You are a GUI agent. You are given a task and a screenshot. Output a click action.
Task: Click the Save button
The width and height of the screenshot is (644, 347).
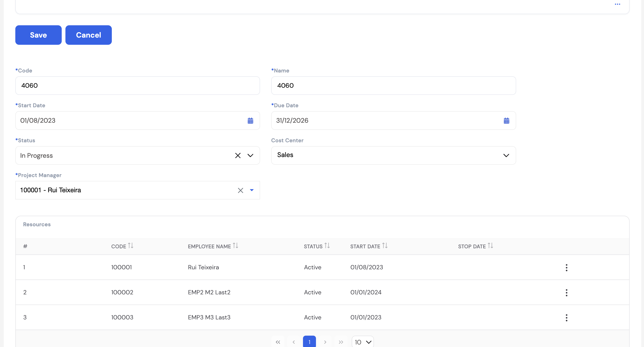point(38,35)
